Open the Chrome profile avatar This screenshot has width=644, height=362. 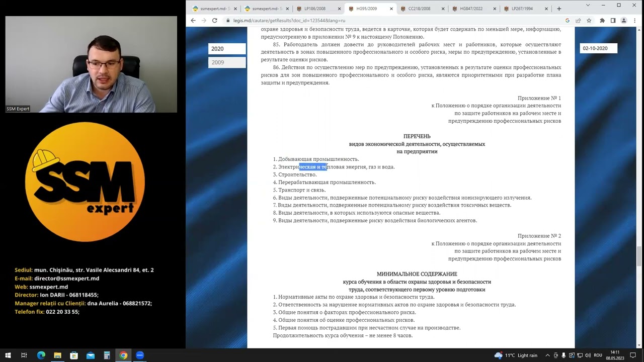624,21
